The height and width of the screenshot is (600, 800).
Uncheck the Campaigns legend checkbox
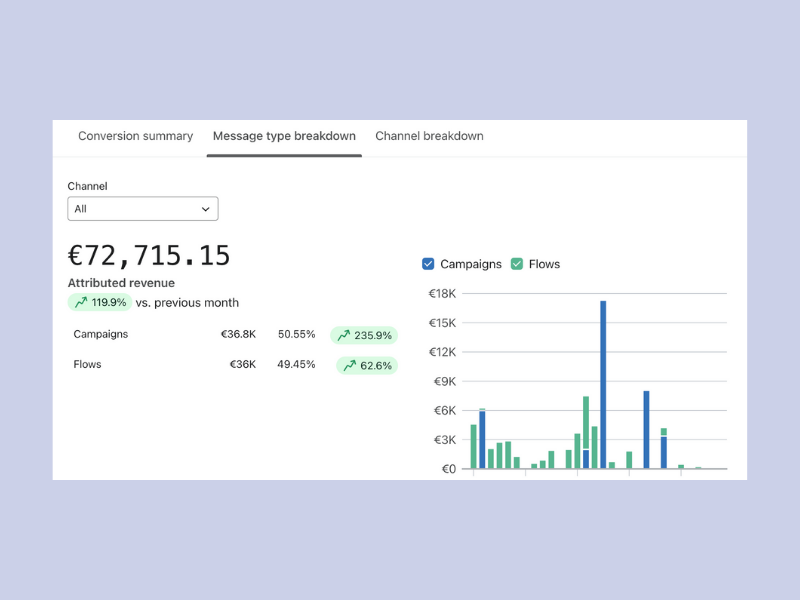428,264
